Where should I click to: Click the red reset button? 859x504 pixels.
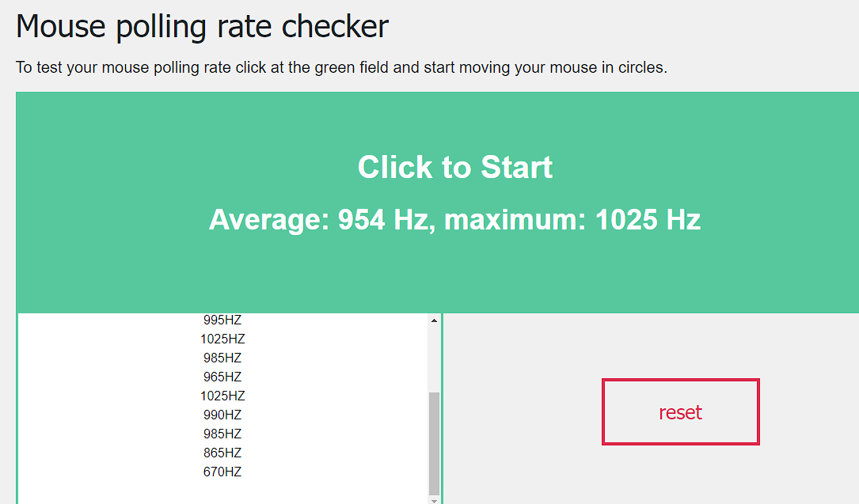click(680, 411)
